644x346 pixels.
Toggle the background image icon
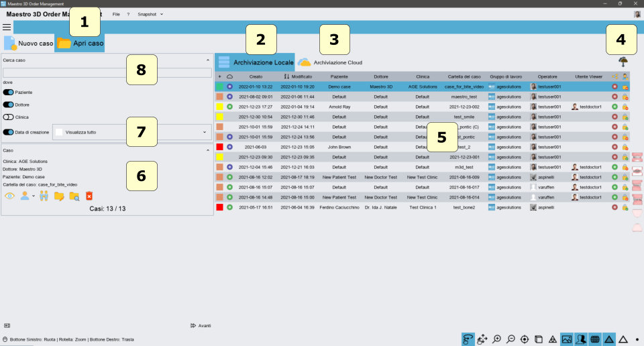tap(567, 339)
